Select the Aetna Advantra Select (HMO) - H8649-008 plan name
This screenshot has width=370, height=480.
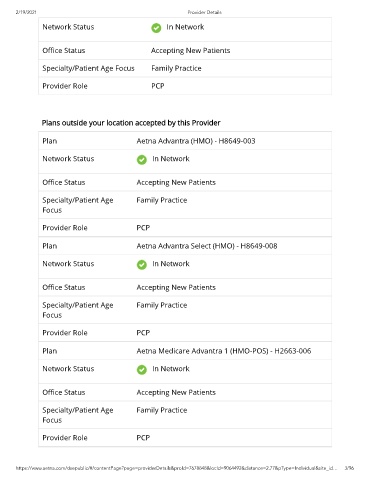pyautogui.click(x=207, y=246)
